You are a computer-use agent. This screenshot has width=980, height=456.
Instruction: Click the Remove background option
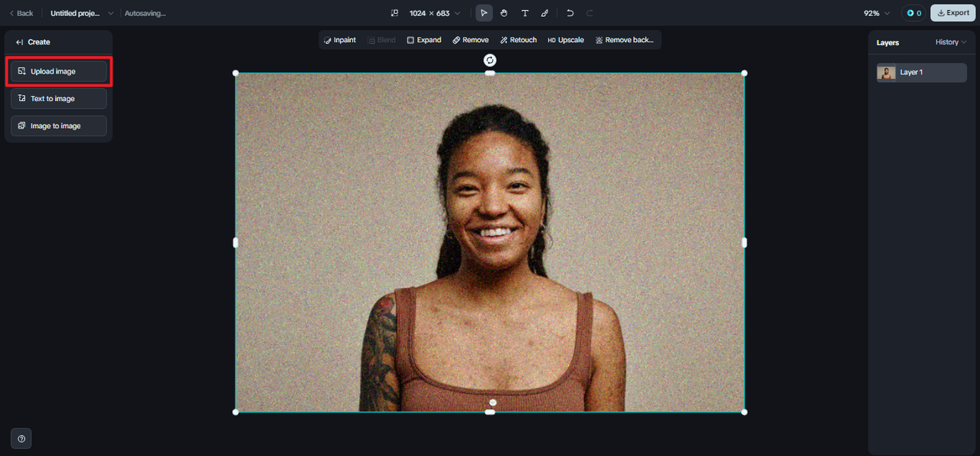[624, 40]
